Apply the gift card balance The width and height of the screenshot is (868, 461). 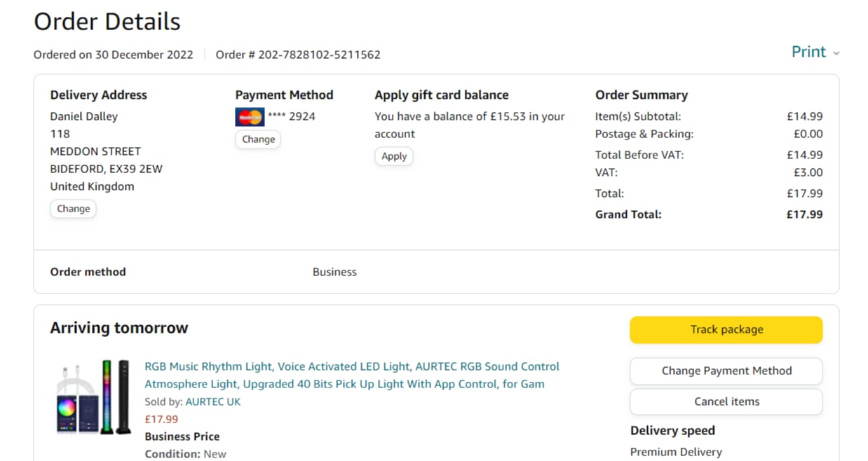coord(393,156)
